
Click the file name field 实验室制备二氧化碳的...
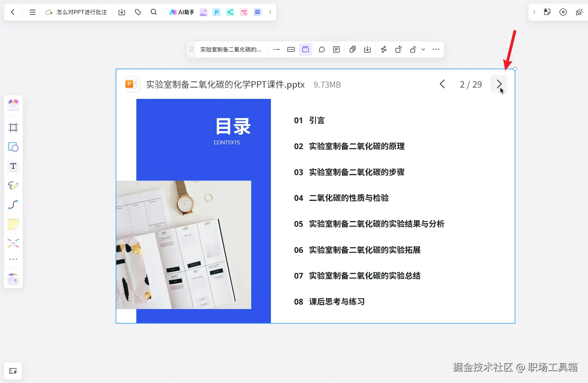[x=231, y=49]
